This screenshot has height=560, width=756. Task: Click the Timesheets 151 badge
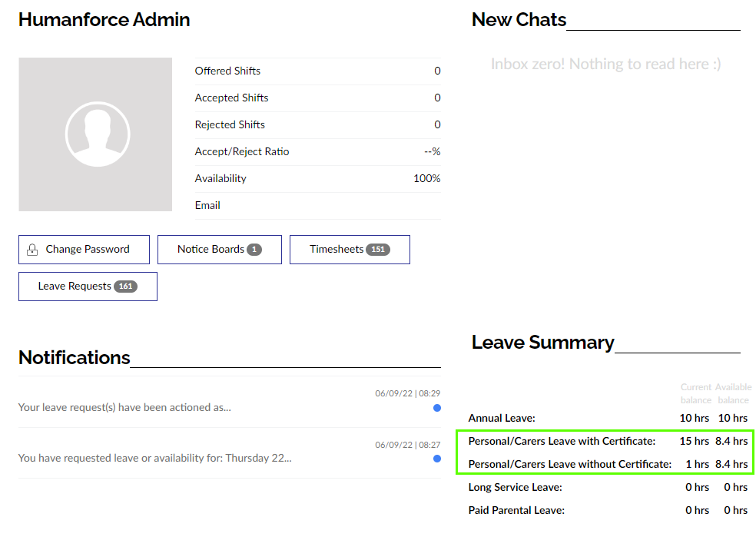pyautogui.click(x=378, y=250)
